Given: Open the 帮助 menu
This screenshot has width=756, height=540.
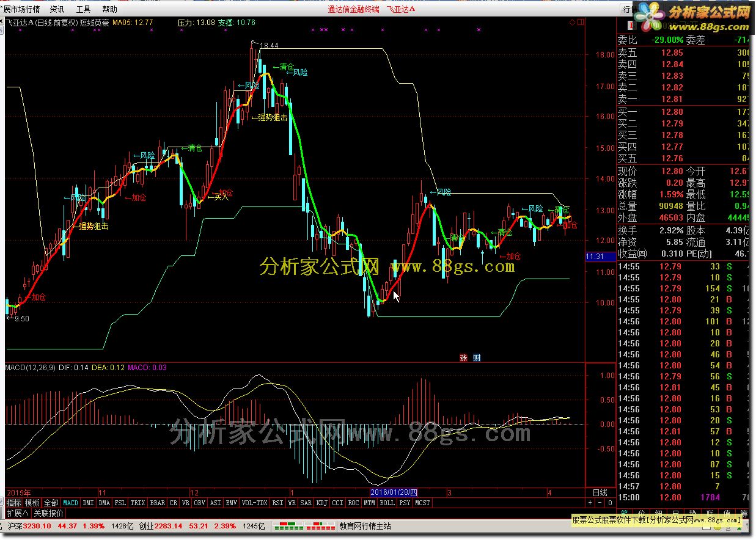Looking at the screenshot, I should 110,9.
